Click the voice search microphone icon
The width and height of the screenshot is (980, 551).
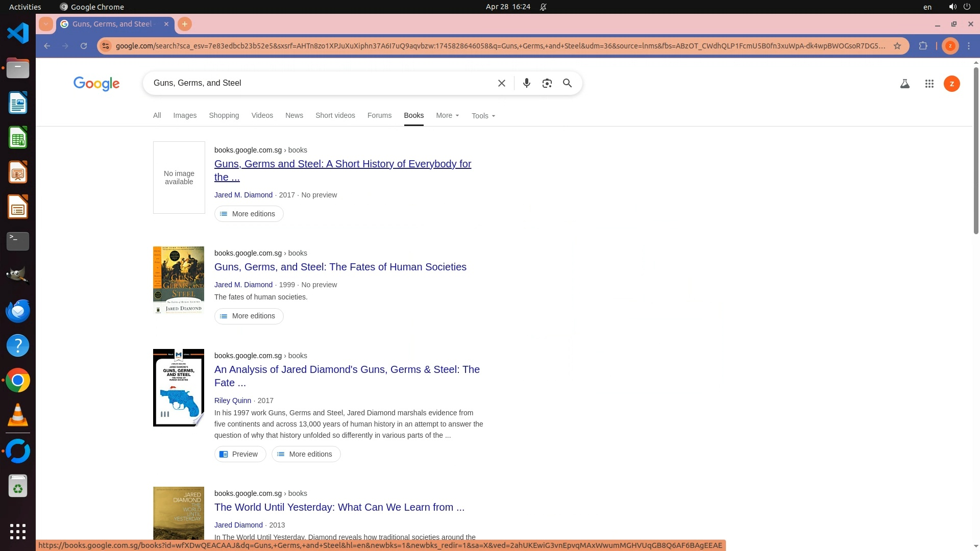click(x=526, y=83)
